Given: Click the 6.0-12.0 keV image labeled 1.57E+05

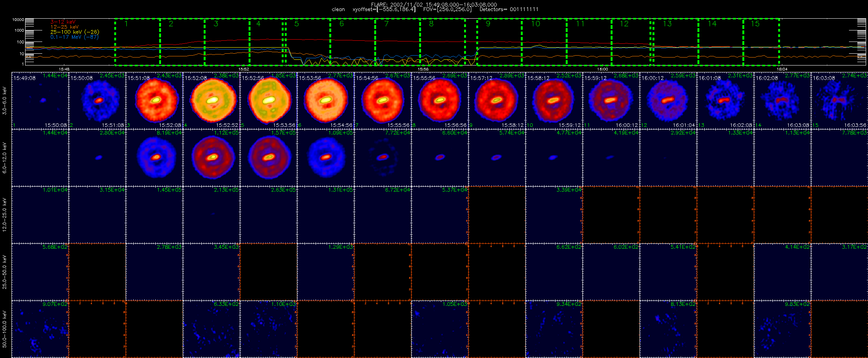Looking at the screenshot, I should click(x=268, y=158).
